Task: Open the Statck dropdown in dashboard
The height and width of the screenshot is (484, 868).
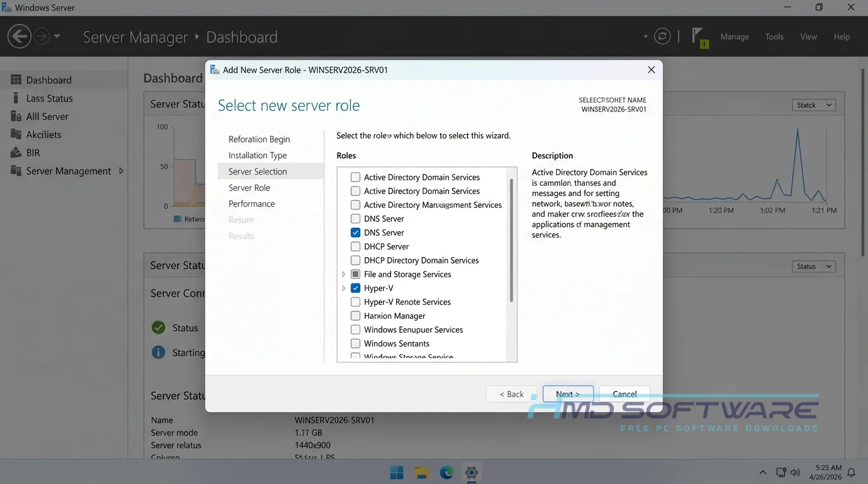Action: (814, 105)
